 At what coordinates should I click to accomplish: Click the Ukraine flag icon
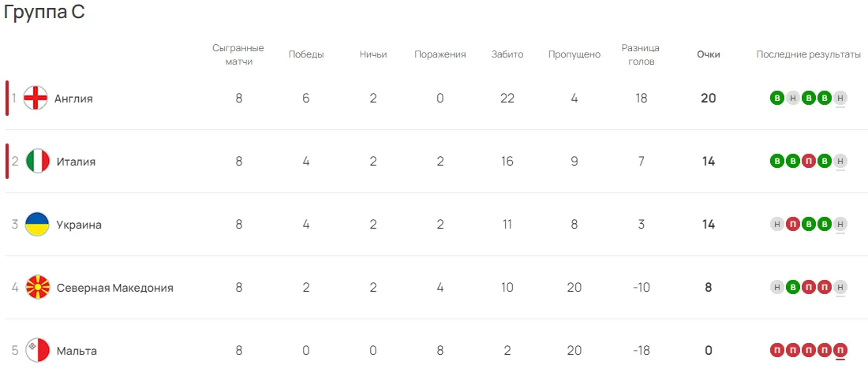[38, 225]
